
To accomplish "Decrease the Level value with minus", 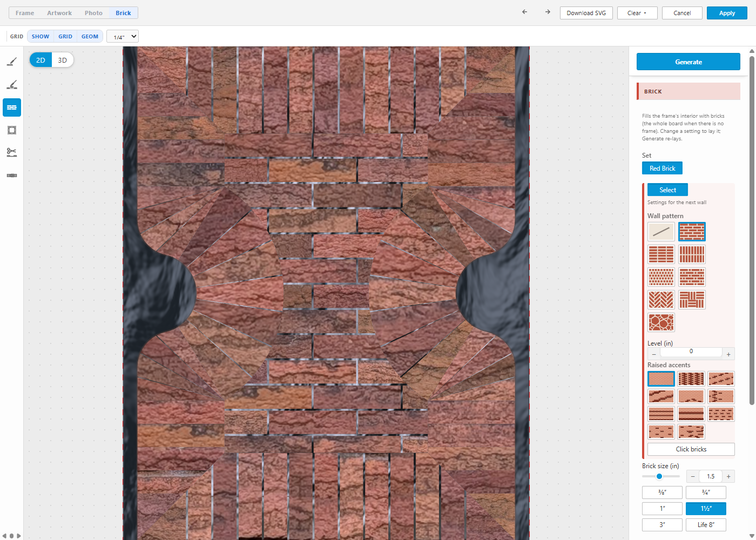I will (x=654, y=354).
